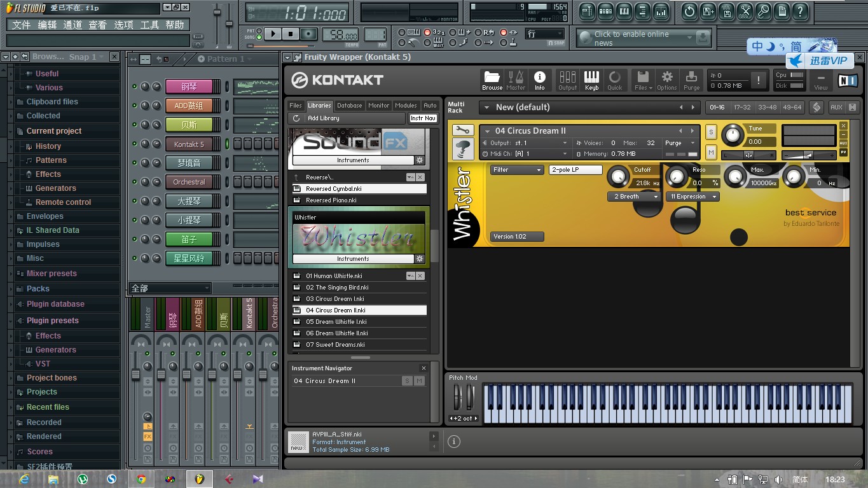Click the Kontakt rack workspace icon beside 49-64

(816, 108)
